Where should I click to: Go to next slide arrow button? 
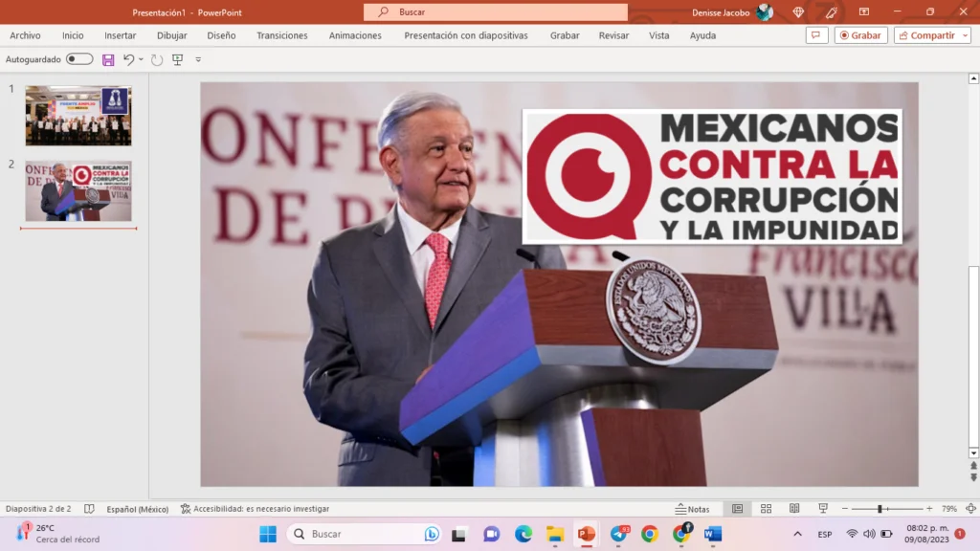click(973, 477)
